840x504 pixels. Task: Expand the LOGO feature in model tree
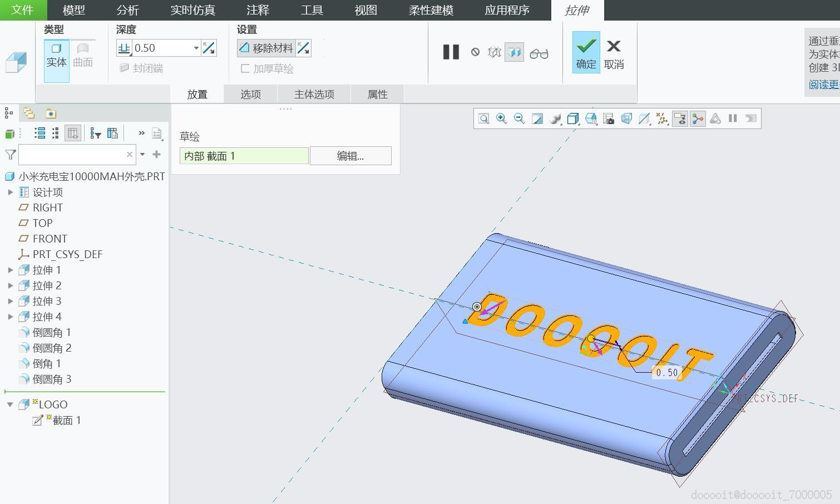pyautogui.click(x=11, y=404)
